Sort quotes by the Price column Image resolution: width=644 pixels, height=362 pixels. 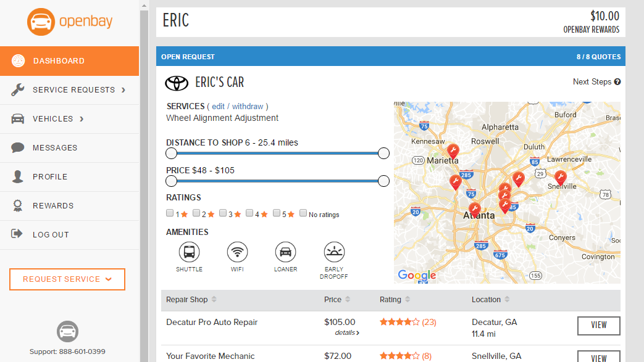(337, 300)
